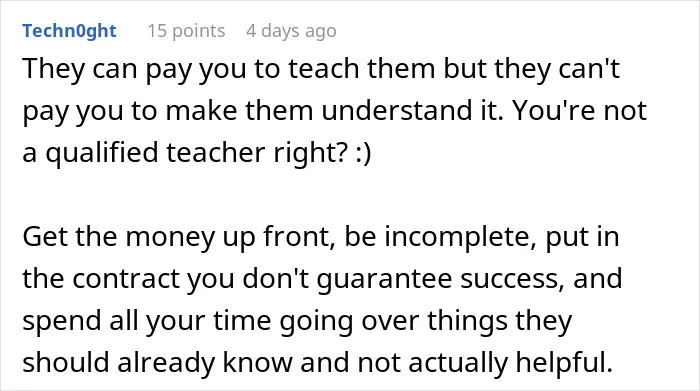Click the smiley emoticon after right?
The width and height of the screenshot is (700, 391).
pos(363,153)
